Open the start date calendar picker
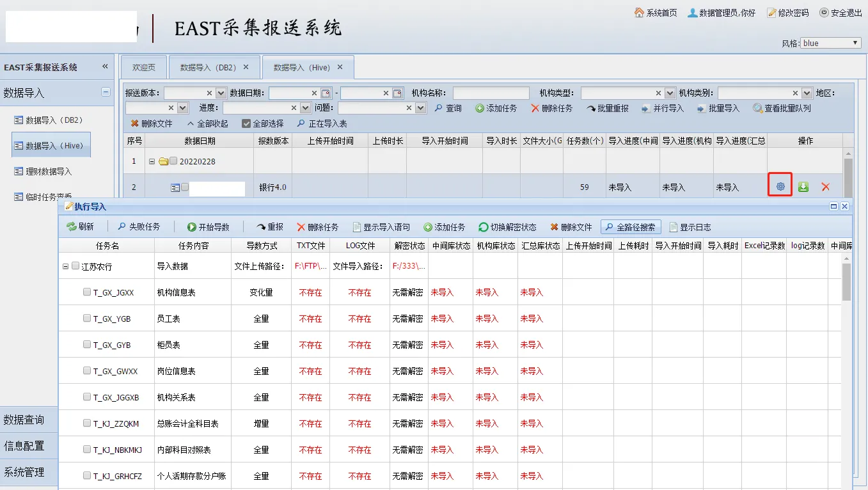This screenshot has width=868, height=490. [326, 93]
